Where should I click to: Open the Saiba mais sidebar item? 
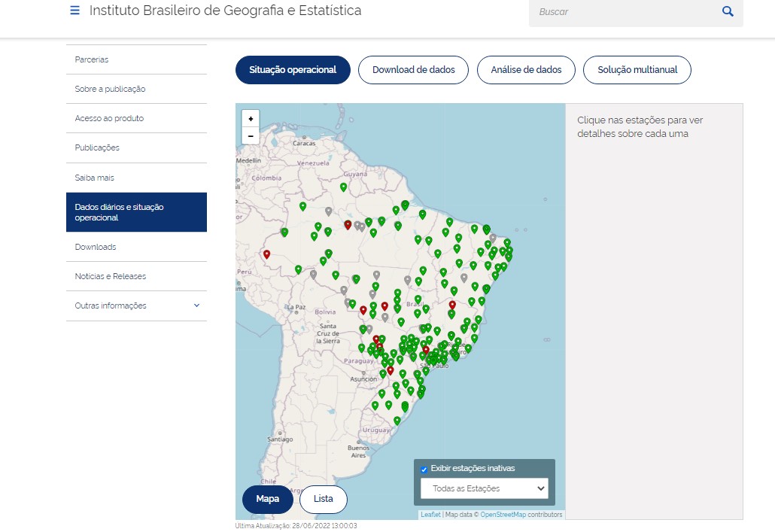coord(136,178)
